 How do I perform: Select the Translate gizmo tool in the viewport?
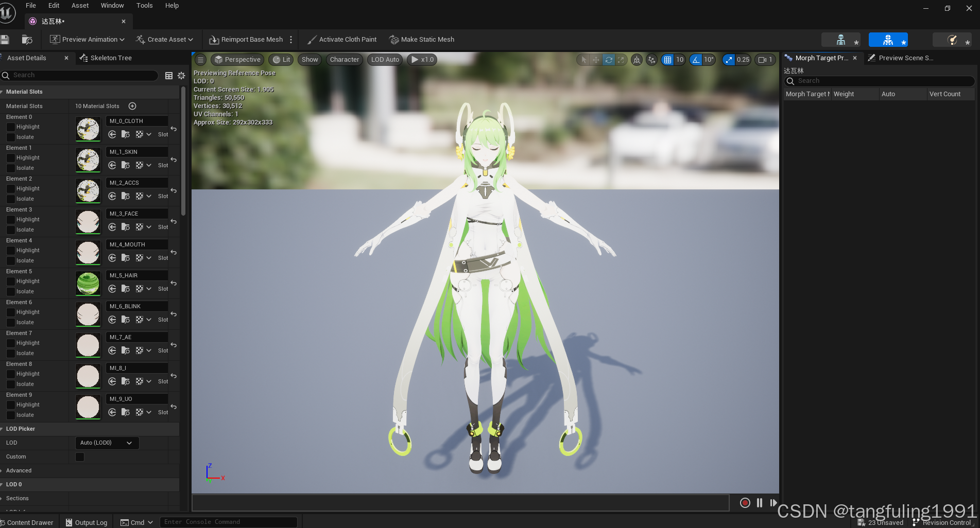(596, 60)
